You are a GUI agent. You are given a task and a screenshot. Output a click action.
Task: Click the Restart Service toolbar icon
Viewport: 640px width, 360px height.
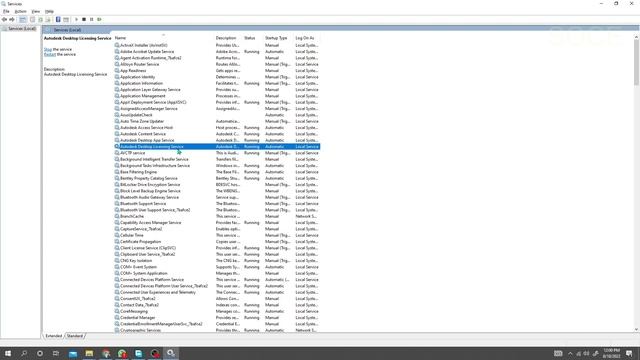point(99,20)
